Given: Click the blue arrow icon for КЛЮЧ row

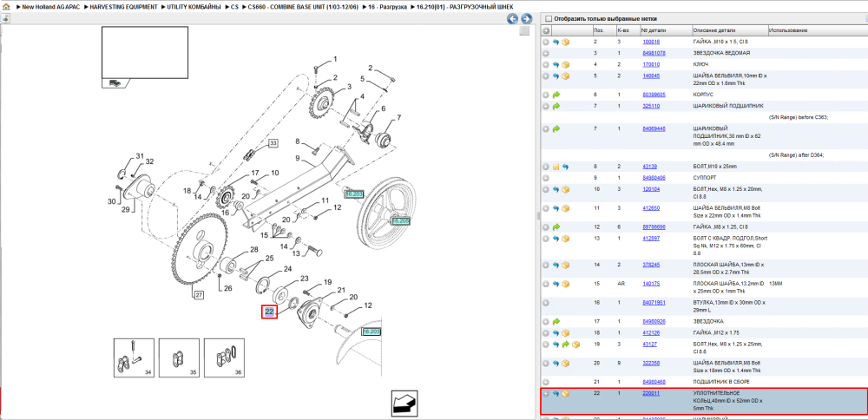Looking at the screenshot, I should (x=556, y=65).
